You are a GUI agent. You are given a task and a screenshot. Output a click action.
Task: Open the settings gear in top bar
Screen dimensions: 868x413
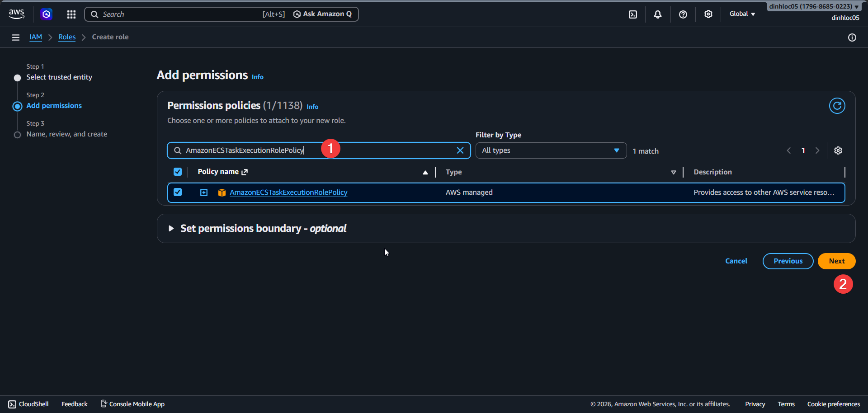pyautogui.click(x=708, y=14)
